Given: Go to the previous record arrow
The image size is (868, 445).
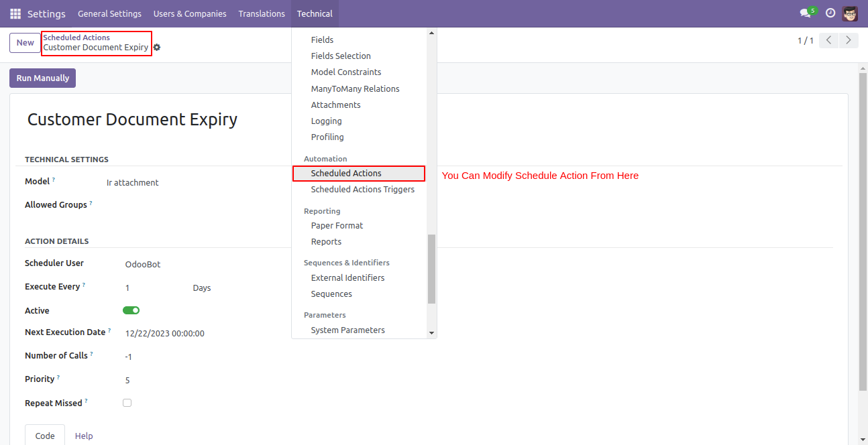Looking at the screenshot, I should coord(829,41).
